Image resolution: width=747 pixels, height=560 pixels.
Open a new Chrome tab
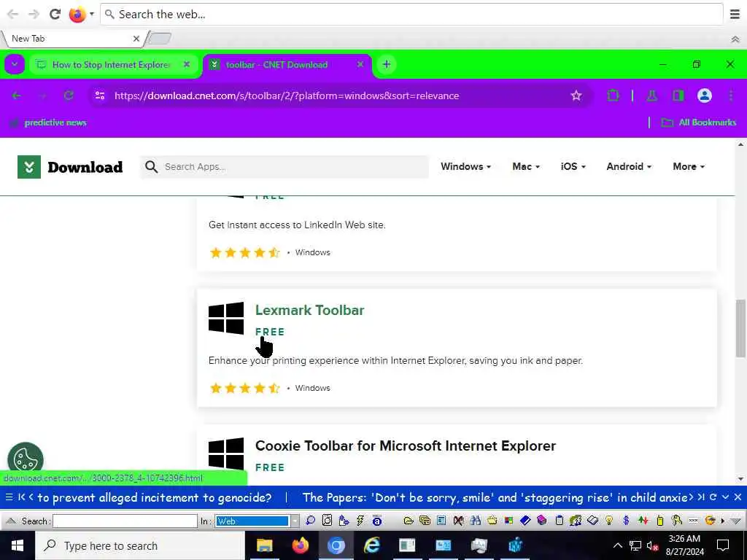[x=387, y=64]
